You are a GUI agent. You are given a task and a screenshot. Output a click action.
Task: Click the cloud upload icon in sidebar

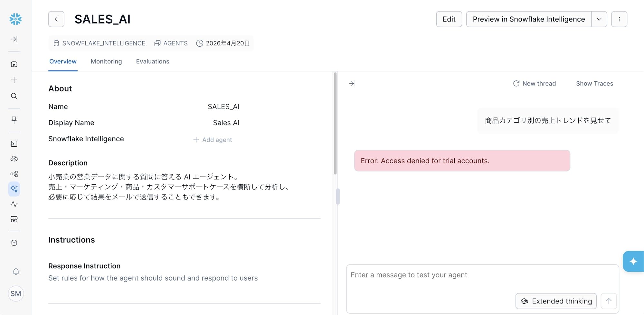(14, 159)
